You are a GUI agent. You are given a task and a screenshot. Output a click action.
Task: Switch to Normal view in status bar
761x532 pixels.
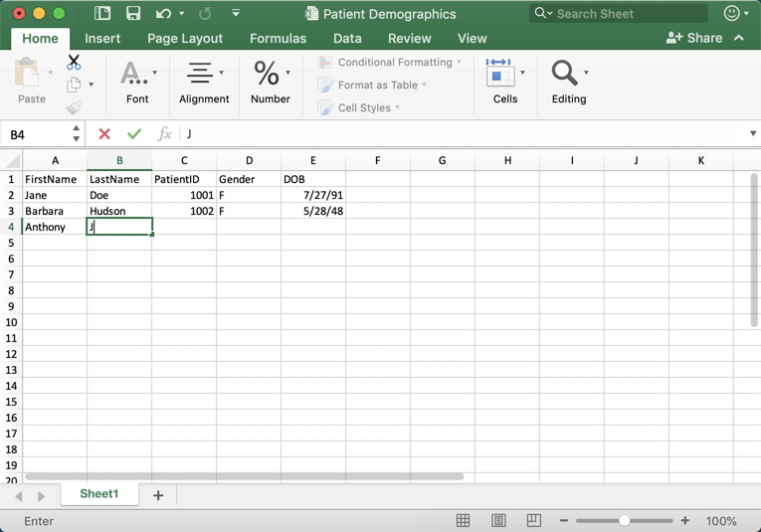click(463, 521)
